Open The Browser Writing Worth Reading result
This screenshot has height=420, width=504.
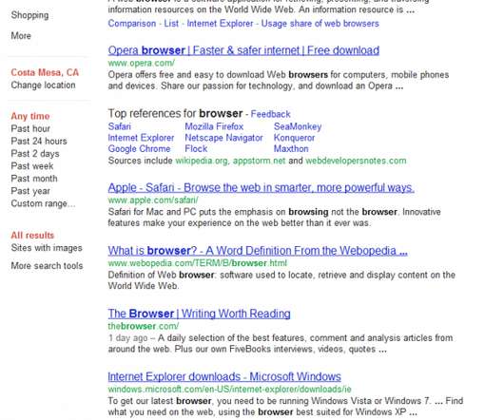[200, 314]
